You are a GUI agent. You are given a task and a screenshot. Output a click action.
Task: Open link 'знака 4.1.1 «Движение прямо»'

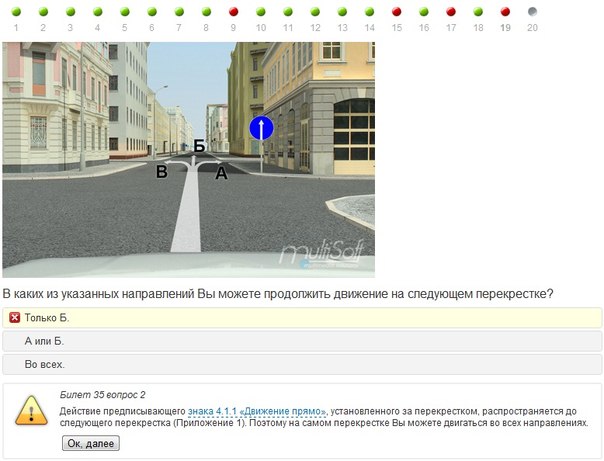257,411
